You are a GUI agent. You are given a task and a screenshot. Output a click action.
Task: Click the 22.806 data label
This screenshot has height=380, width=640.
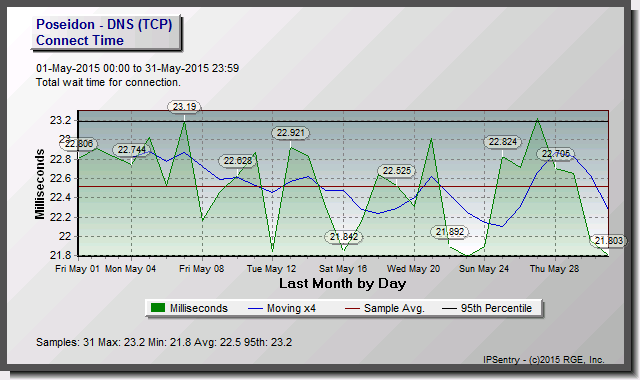pos(79,144)
